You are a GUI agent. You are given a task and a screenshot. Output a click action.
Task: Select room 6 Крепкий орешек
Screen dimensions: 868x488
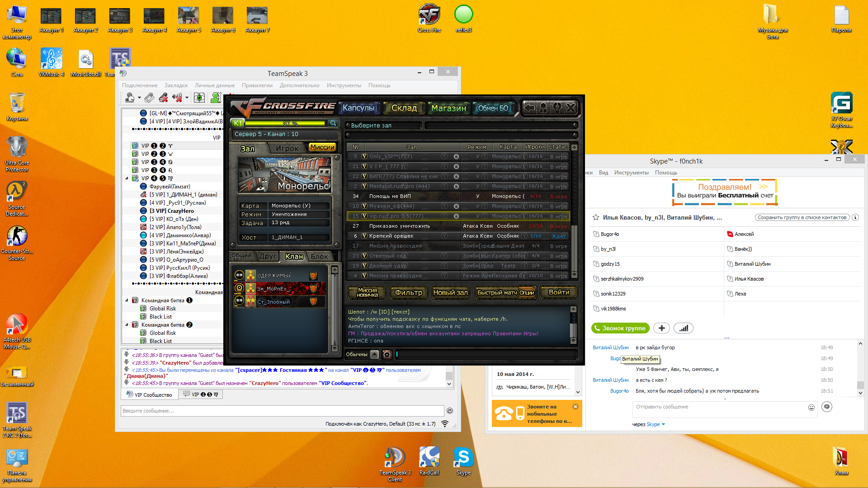458,236
